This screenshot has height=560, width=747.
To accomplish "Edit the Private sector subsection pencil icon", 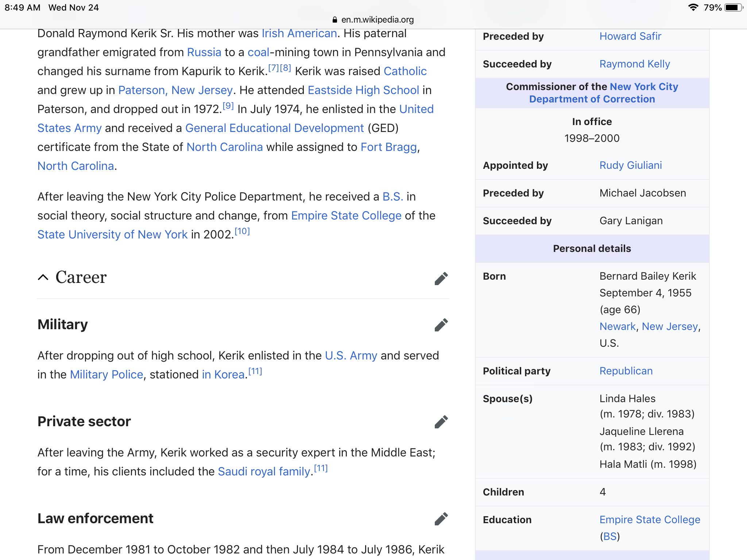I will click(441, 421).
